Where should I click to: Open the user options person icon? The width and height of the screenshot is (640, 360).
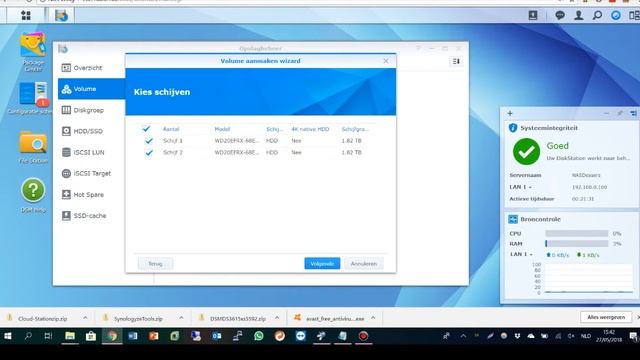coord(578,16)
